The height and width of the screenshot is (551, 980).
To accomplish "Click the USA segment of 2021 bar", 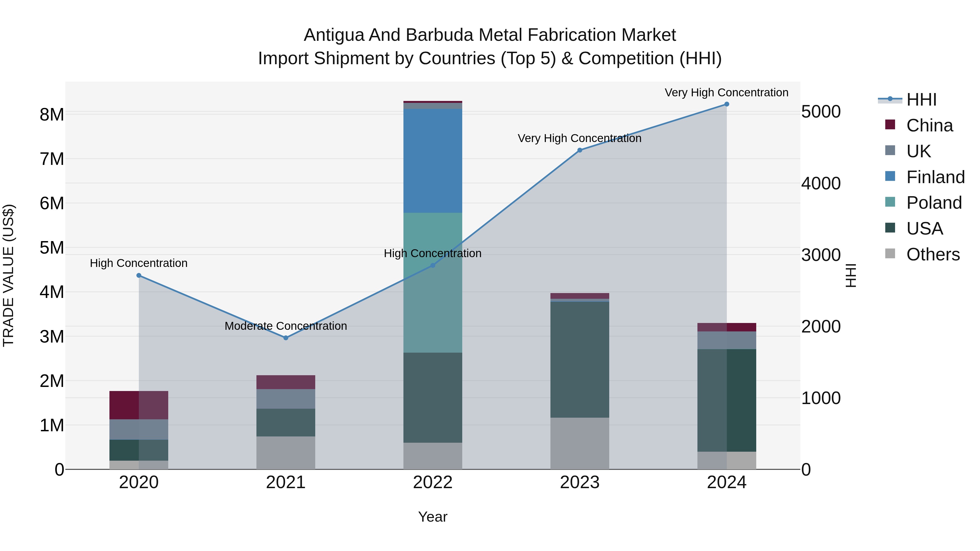I will (286, 423).
